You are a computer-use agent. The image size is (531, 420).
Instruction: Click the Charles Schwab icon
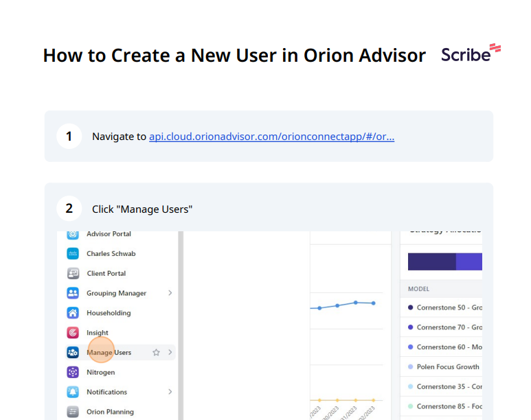pos(73,253)
